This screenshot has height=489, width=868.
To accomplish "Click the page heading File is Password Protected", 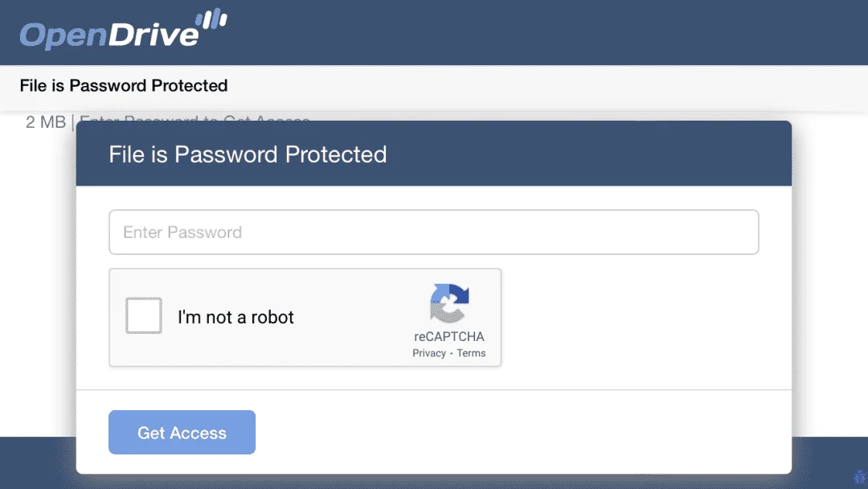I will 124,85.
